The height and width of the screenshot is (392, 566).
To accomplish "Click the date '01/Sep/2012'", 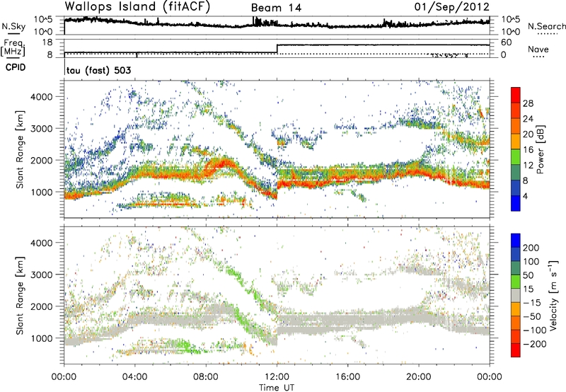I will pyautogui.click(x=451, y=7).
